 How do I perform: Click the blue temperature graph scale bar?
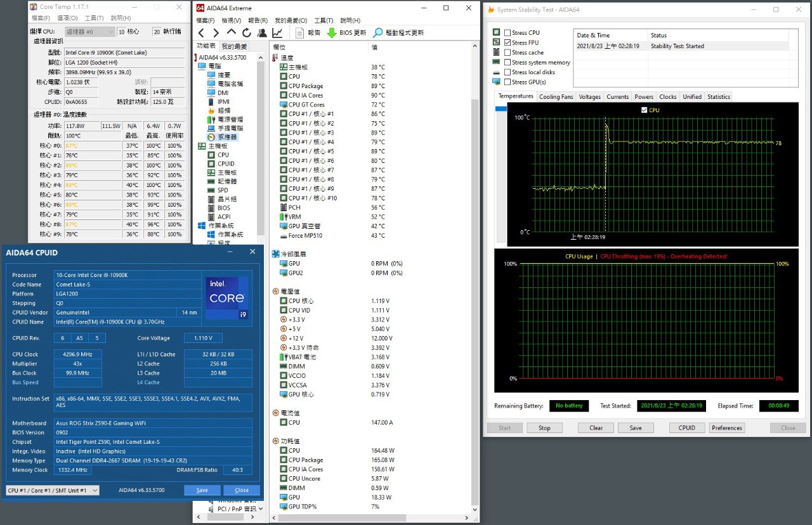tap(502, 109)
